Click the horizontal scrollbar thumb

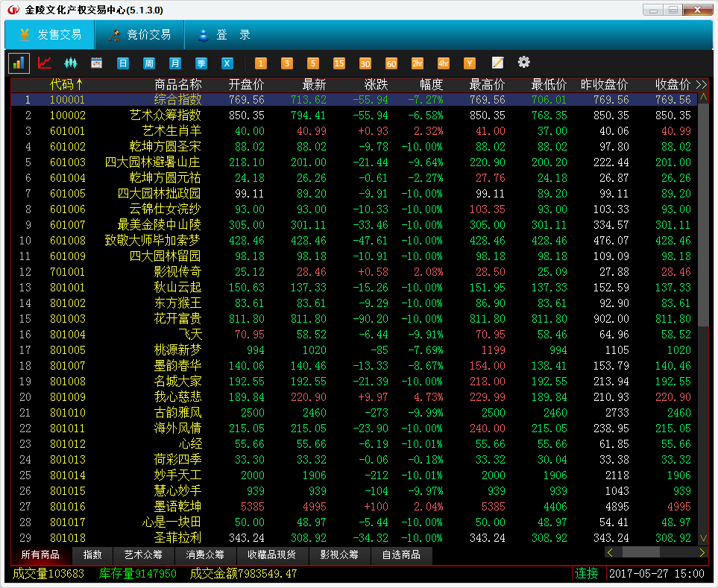(x=641, y=553)
